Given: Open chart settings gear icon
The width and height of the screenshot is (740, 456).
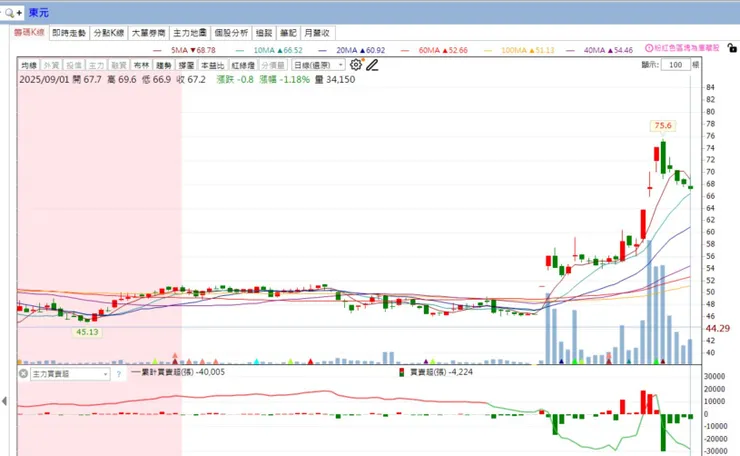Looking at the screenshot, I should point(356,65).
